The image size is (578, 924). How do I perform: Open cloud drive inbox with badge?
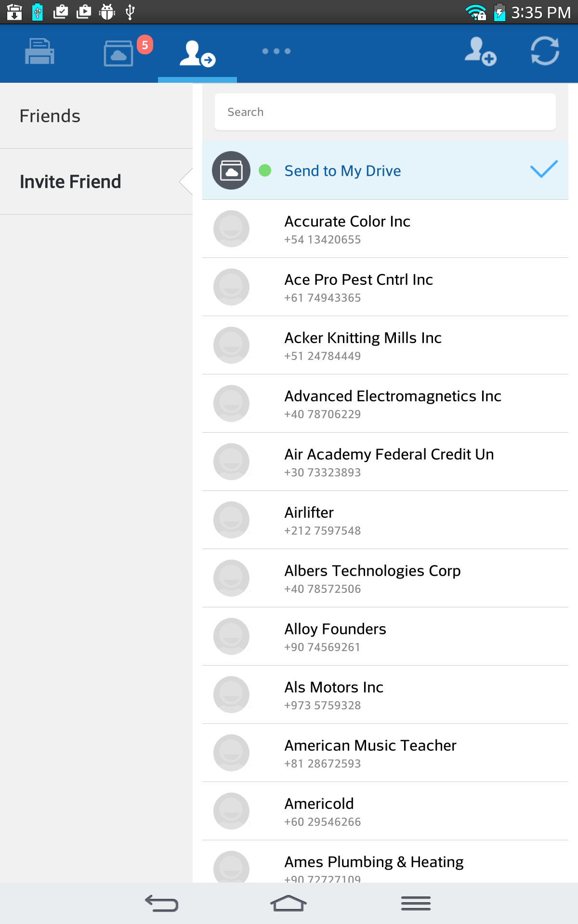[x=119, y=53]
